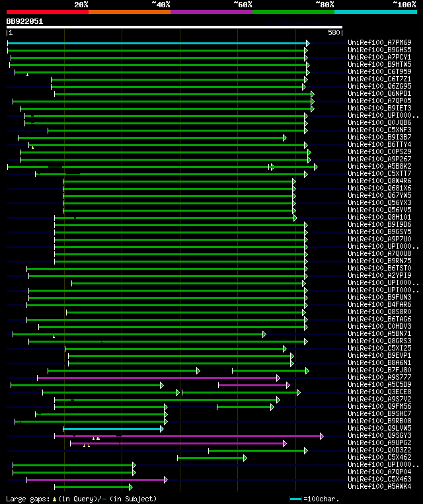Select the UniRef100_B9IET3 entry
423x504 pixels.
click(379, 108)
